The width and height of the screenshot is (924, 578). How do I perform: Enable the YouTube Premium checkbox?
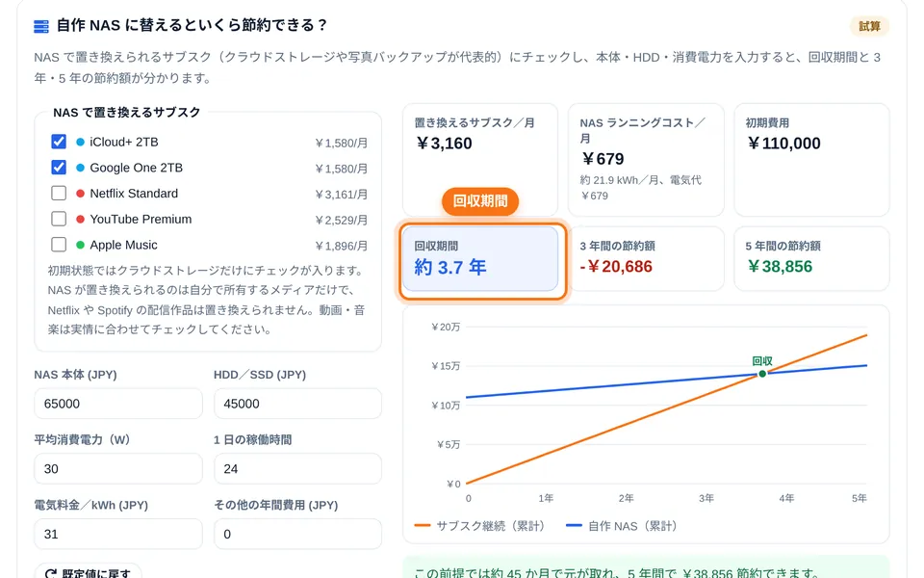pos(59,219)
